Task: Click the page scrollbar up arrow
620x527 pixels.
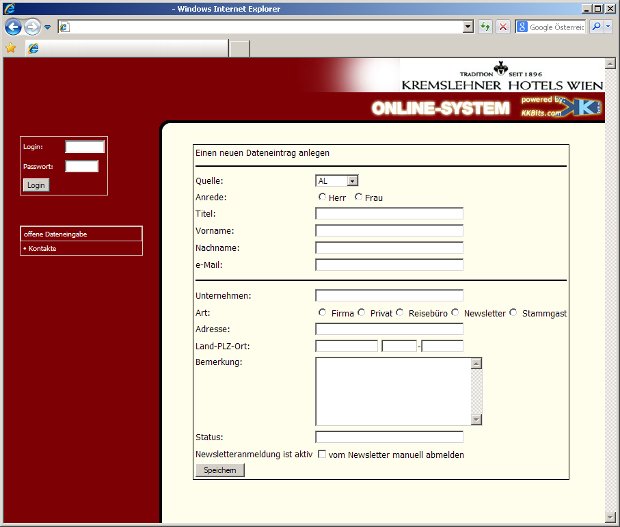Action: pos(611,63)
